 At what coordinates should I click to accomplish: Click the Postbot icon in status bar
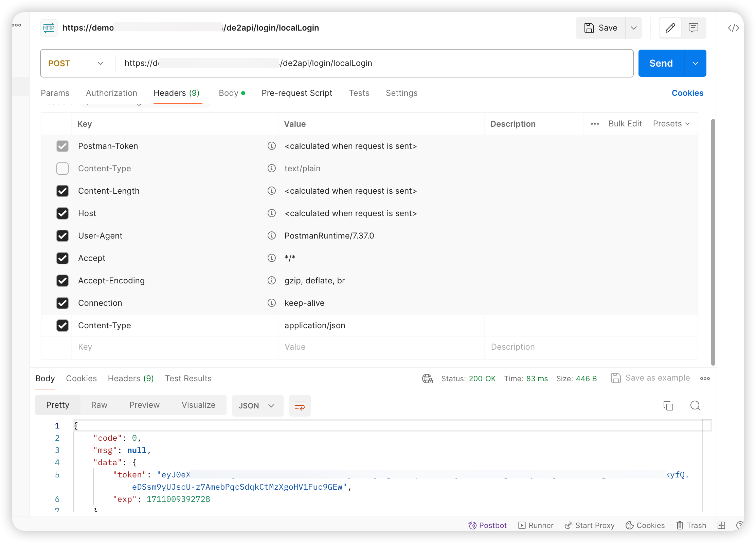pos(472,525)
